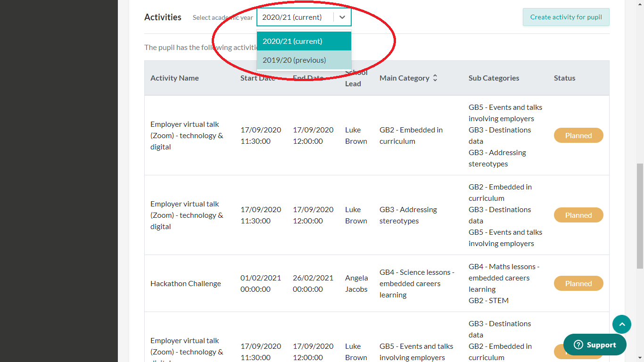
Task: Select the 2020/21 (current) option
Action: pyautogui.click(x=304, y=41)
